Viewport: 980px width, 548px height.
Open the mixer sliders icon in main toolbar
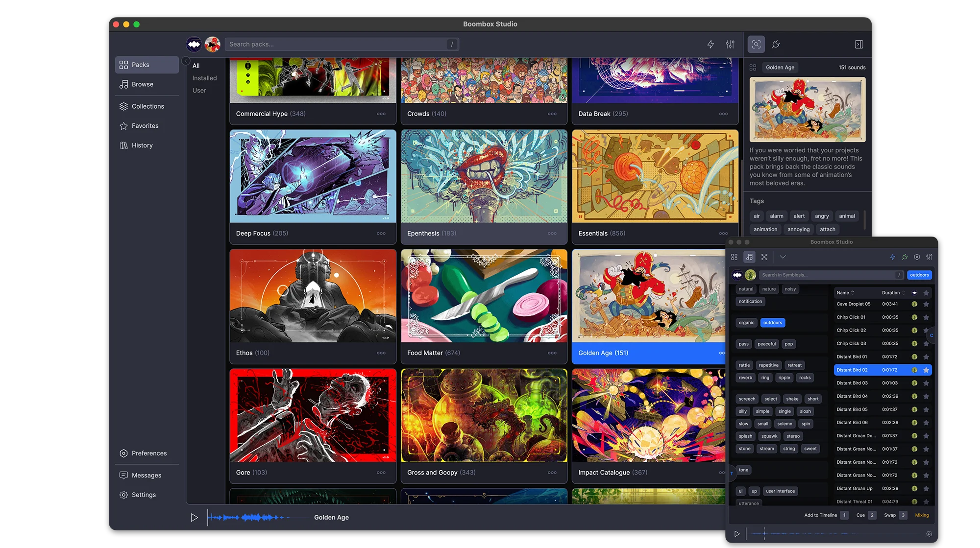(x=730, y=45)
